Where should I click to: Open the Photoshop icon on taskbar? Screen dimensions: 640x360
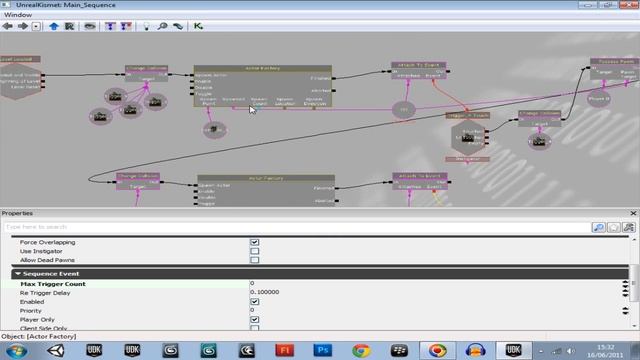pos(322,351)
